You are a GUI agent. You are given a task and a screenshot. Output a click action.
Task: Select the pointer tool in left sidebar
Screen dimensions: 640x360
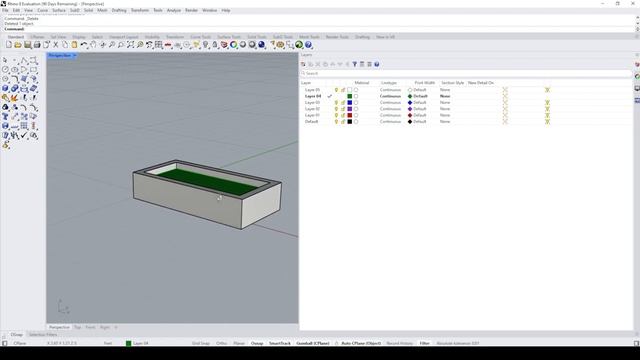point(5,60)
